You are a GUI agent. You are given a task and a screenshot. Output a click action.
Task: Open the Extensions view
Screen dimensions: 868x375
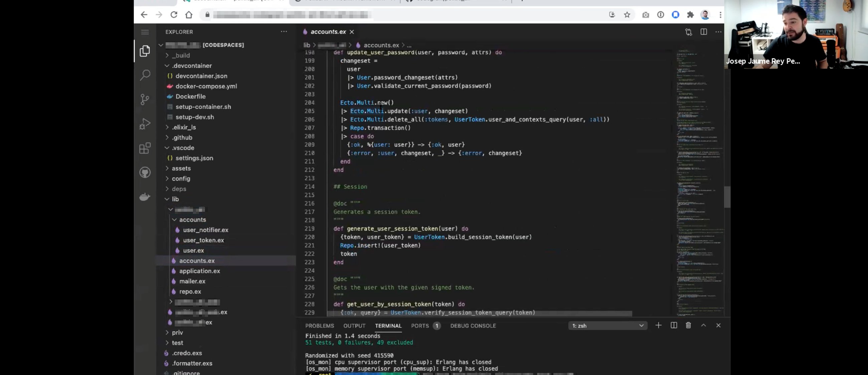(x=145, y=148)
